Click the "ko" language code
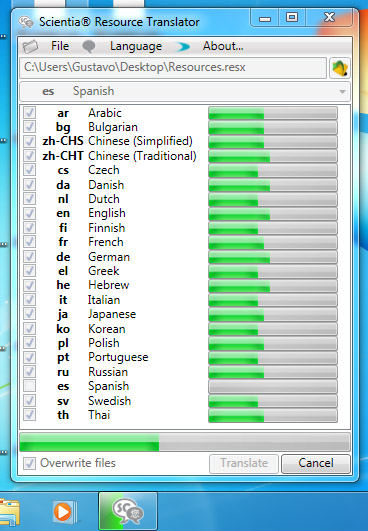Screen dimensions: 368x531 tap(63, 329)
